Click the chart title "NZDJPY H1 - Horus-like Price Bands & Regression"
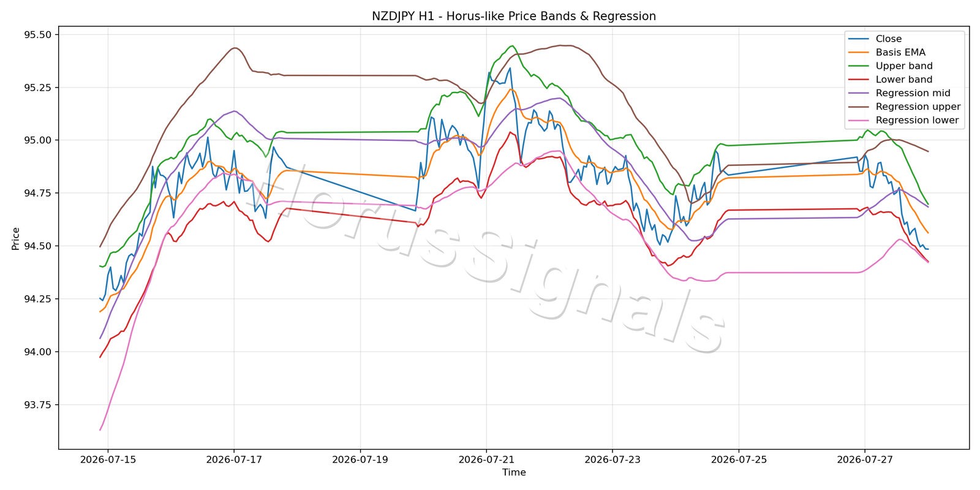The width and height of the screenshot is (980, 490). click(514, 17)
